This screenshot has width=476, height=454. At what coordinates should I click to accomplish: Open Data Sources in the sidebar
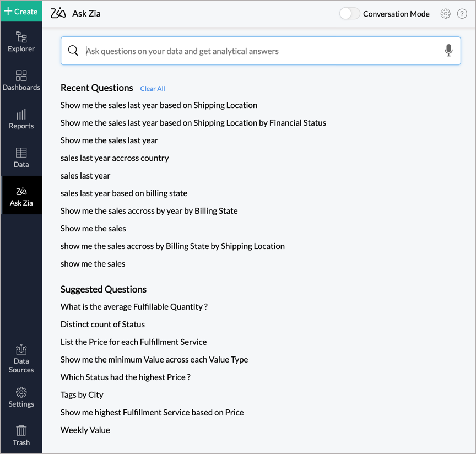tap(21, 359)
